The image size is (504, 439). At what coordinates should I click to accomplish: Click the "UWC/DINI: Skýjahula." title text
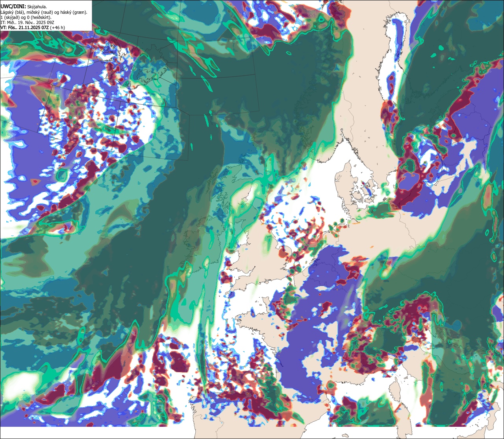pyautogui.click(x=24, y=7)
